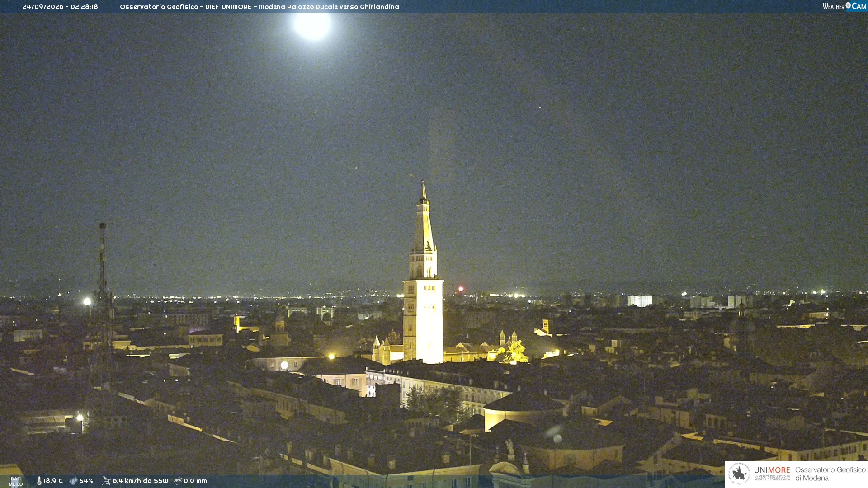Click the bright moon in the sky
This screenshot has width=868, height=488.
(x=312, y=25)
